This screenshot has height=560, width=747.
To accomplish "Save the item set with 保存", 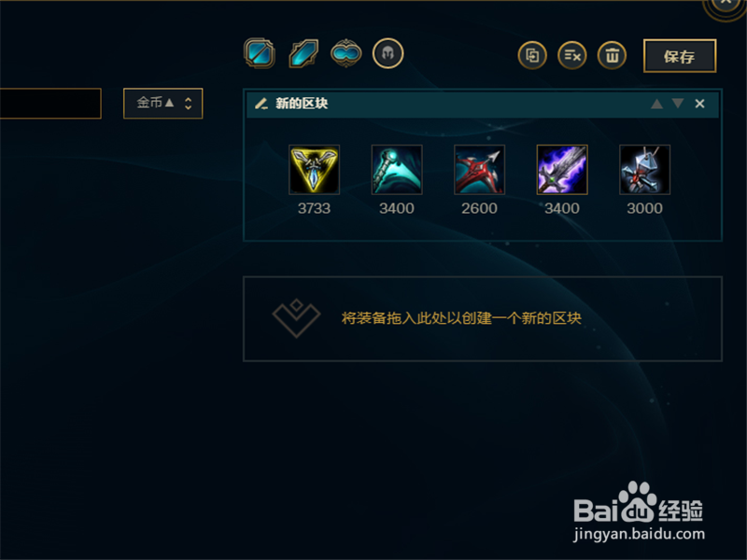I will pyautogui.click(x=680, y=56).
